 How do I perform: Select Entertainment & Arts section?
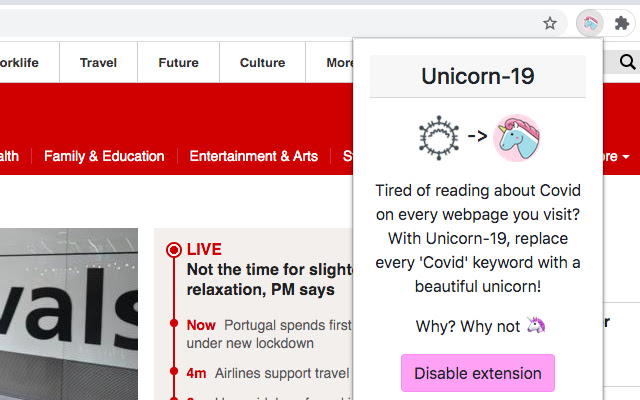point(253,156)
